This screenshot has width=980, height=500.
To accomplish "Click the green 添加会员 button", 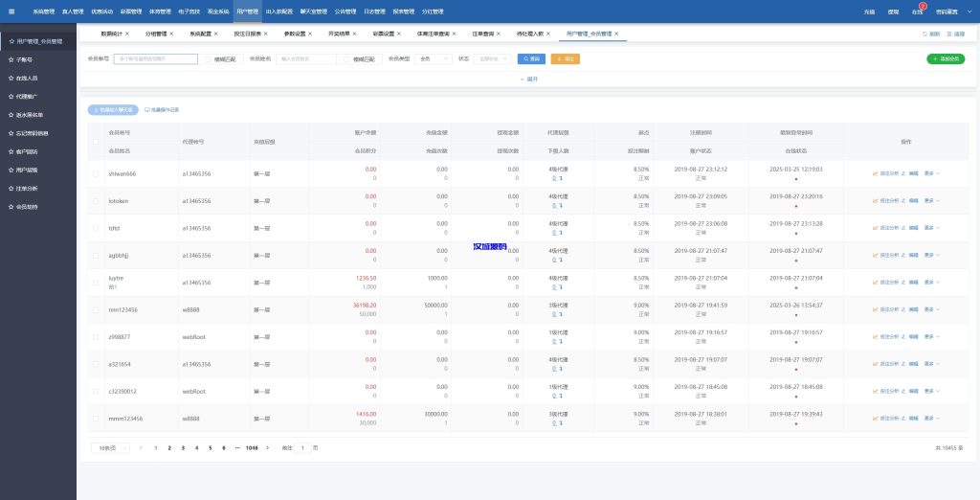I will pyautogui.click(x=946, y=58).
